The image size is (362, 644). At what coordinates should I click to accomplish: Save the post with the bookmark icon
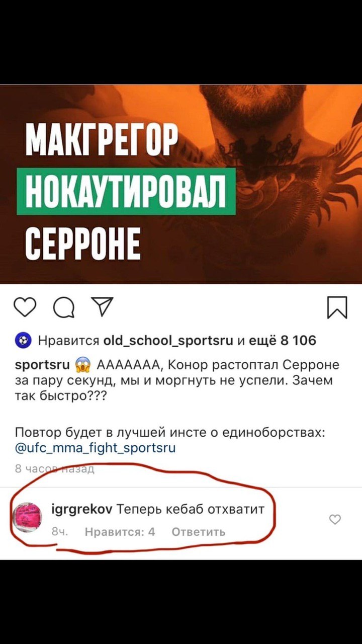click(337, 307)
